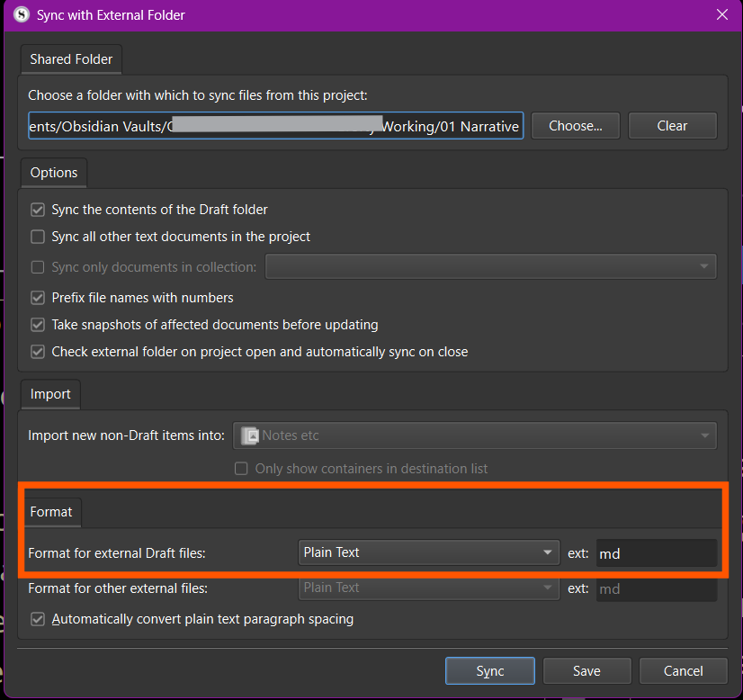The image size is (743, 700).
Task: Click the Clear button
Action: (672, 126)
